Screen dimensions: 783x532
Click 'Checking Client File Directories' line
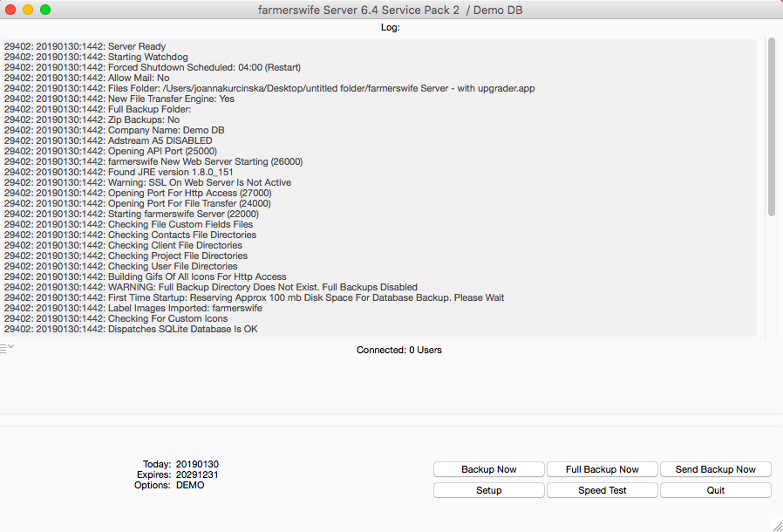[123, 246]
